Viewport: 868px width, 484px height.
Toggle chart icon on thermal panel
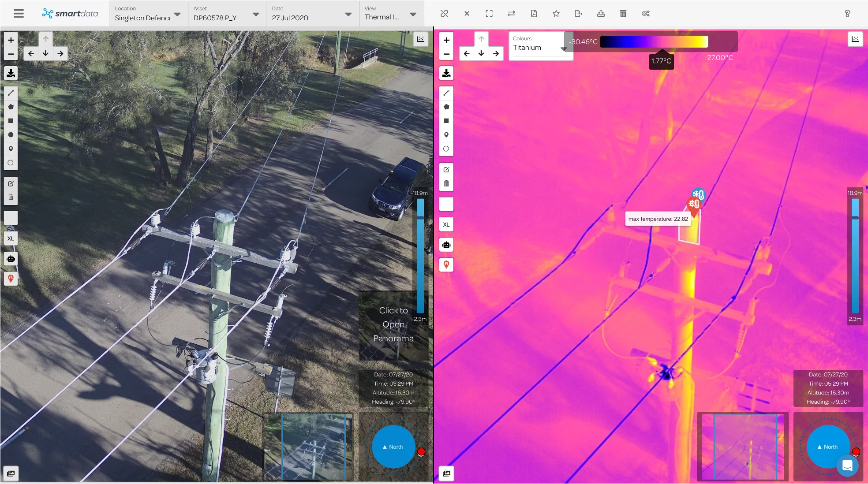click(856, 39)
